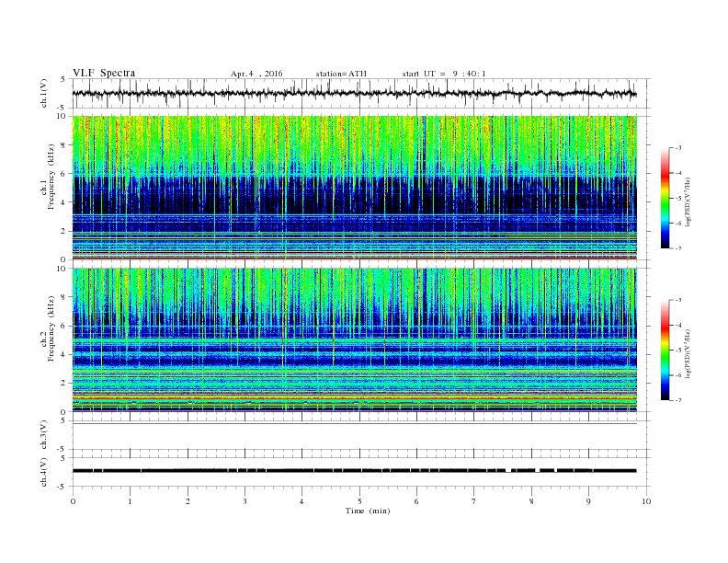Click the time axis tick label '1'

130,501
